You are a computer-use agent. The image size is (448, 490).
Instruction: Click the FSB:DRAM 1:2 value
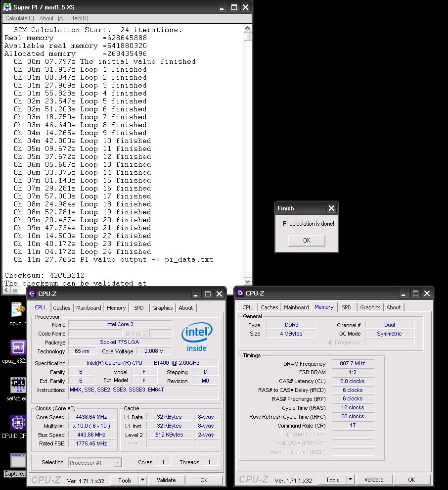pos(353,372)
